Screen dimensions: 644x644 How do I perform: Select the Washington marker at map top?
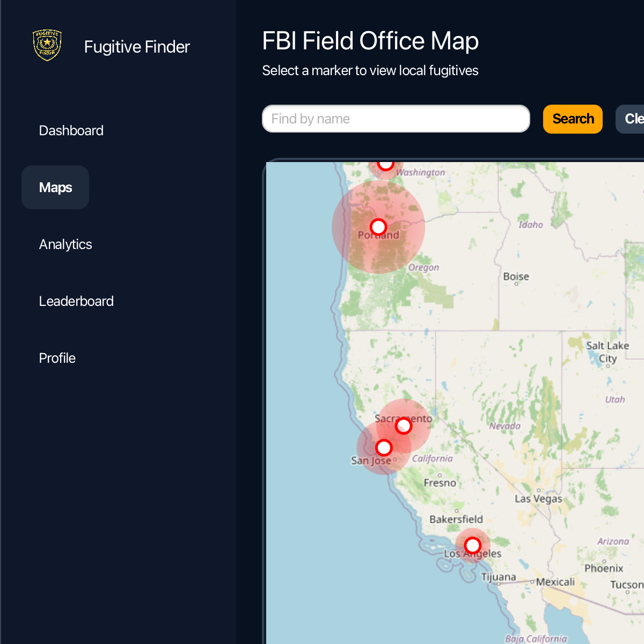click(385, 165)
